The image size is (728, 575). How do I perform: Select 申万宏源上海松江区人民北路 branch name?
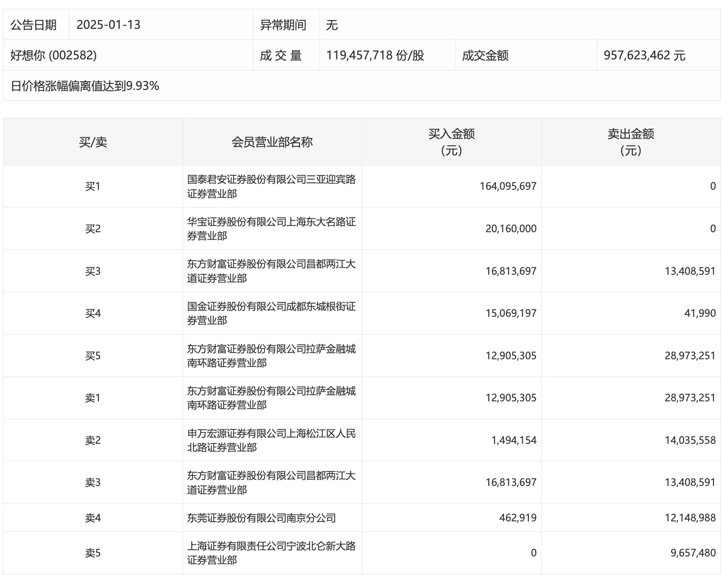click(x=271, y=440)
